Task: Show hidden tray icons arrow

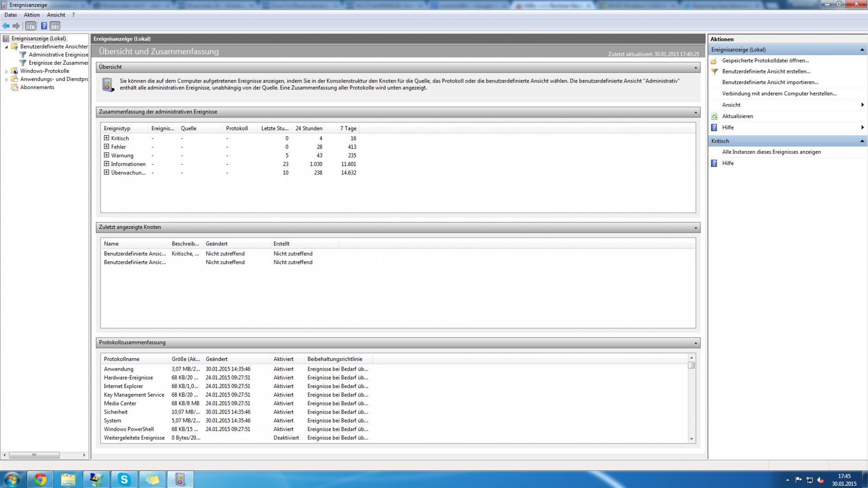Action: pyautogui.click(x=788, y=480)
